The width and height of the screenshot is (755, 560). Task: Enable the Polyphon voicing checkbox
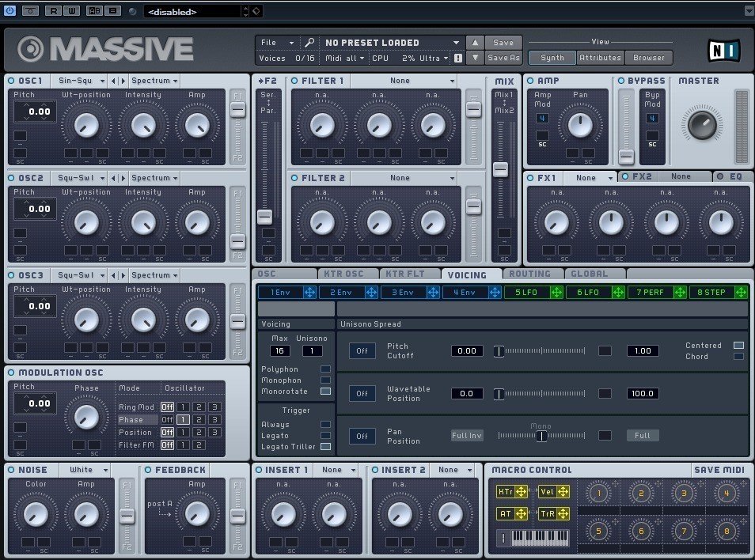click(x=325, y=369)
